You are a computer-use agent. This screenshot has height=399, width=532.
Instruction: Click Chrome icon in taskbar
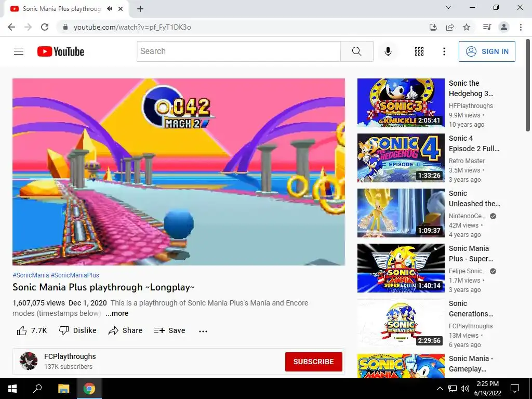click(89, 389)
